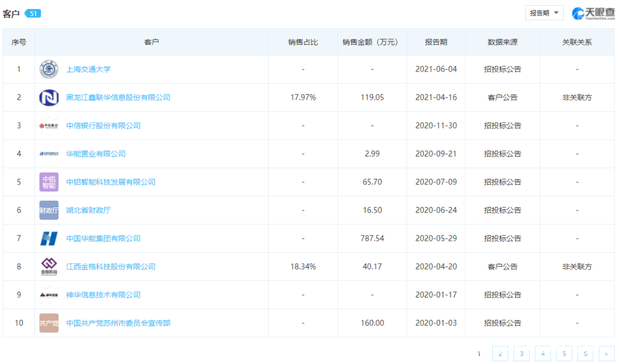Click the next page arrow button
Screen dimensions: 619x364
coord(606,354)
